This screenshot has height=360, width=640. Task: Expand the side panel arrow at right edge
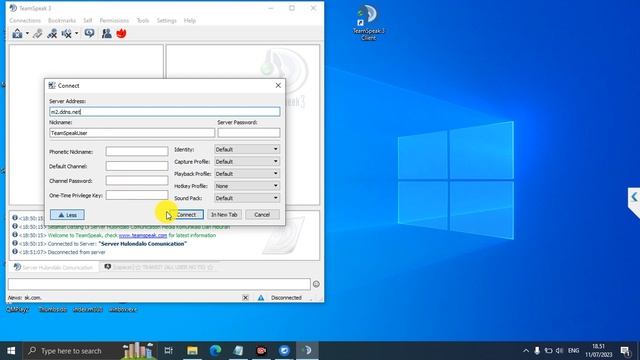(x=634, y=197)
